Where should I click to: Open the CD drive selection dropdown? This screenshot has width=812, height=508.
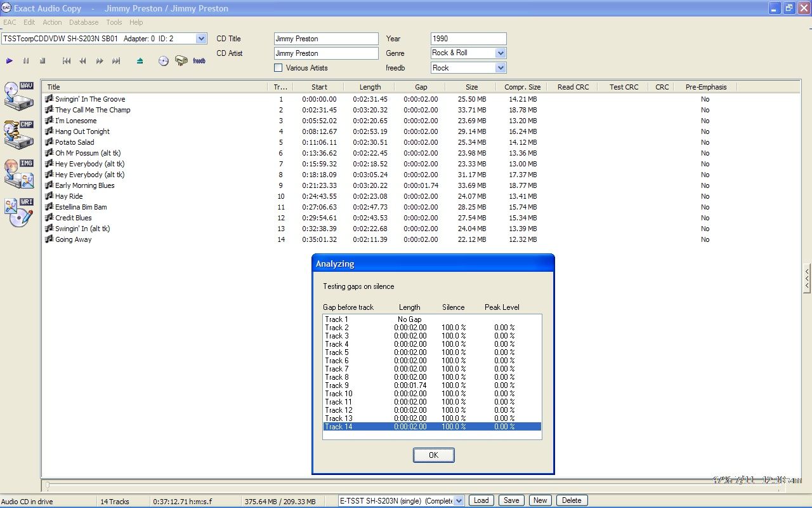tap(202, 39)
